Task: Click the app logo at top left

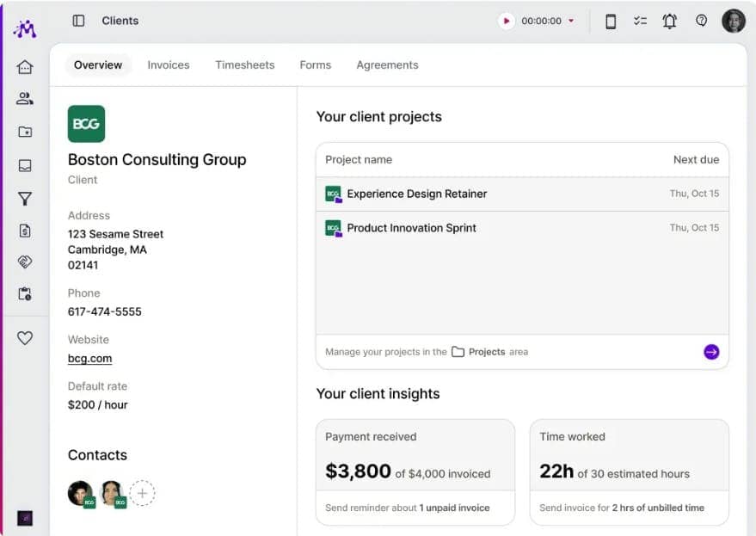Action: click(25, 29)
